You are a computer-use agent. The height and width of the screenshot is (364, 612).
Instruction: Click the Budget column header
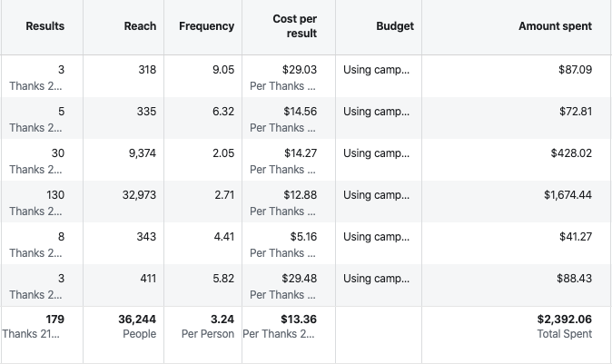(395, 26)
